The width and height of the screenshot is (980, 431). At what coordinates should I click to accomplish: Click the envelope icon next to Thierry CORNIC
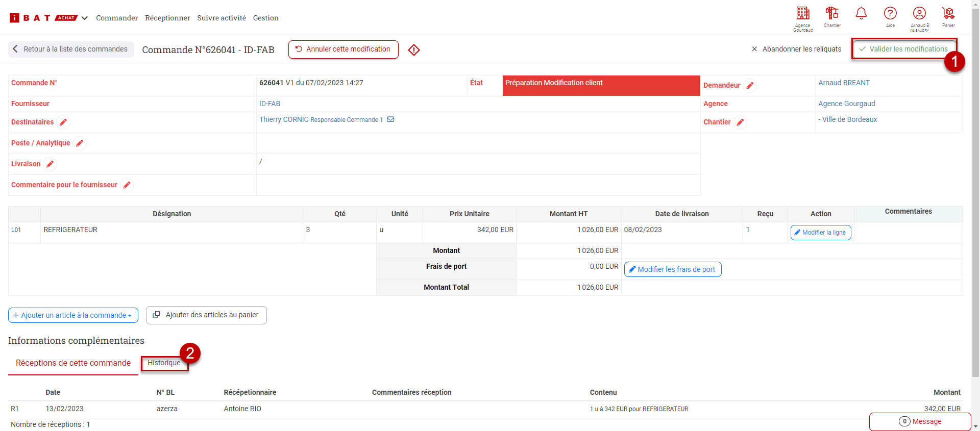pyautogui.click(x=390, y=119)
